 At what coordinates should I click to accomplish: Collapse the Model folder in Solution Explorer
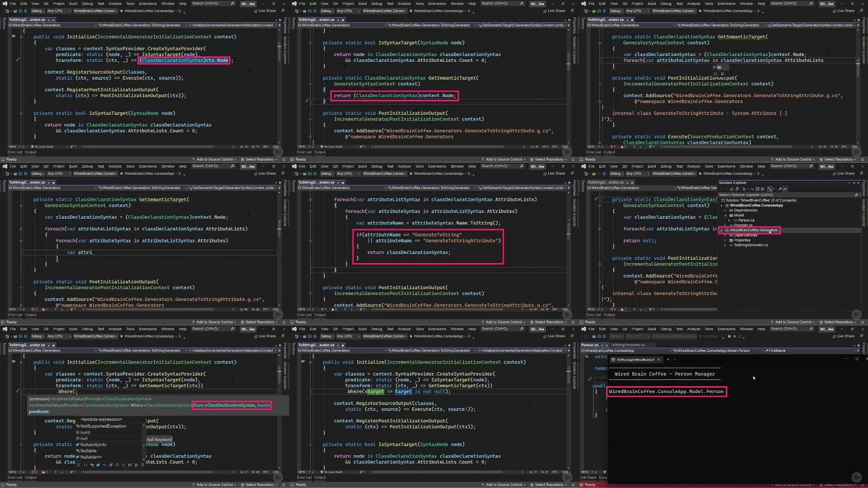pos(725,215)
